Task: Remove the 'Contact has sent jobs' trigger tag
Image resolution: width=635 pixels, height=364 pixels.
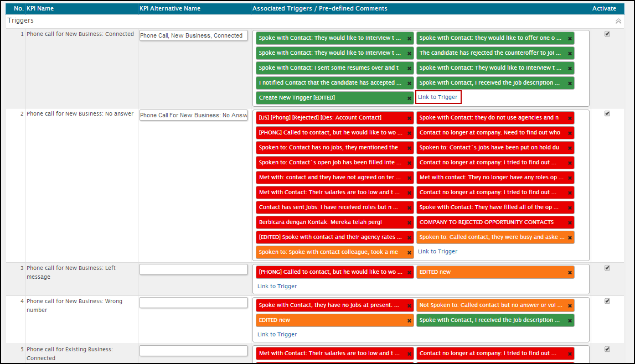Action: pyautogui.click(x=410, y=209)
